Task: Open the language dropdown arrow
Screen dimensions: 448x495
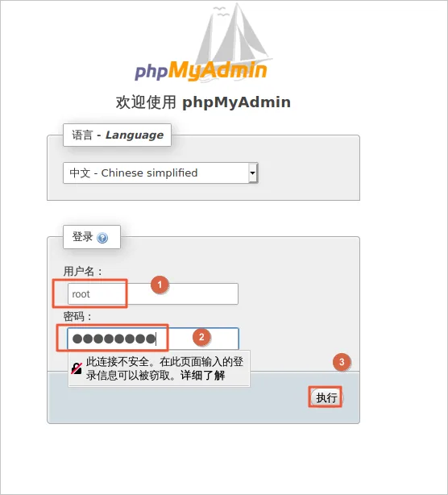Action: tap(253, 173)
